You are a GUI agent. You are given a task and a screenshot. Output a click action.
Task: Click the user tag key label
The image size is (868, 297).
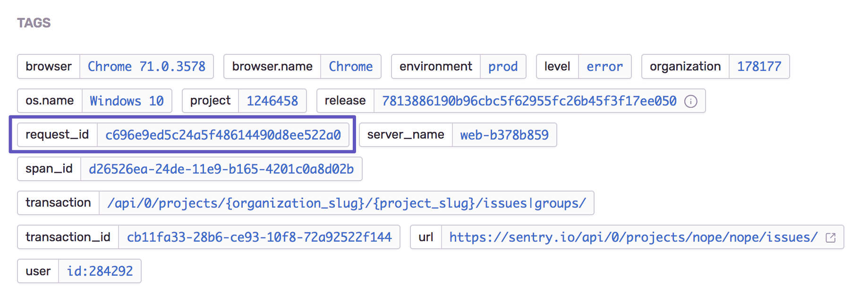pos(38,271)
